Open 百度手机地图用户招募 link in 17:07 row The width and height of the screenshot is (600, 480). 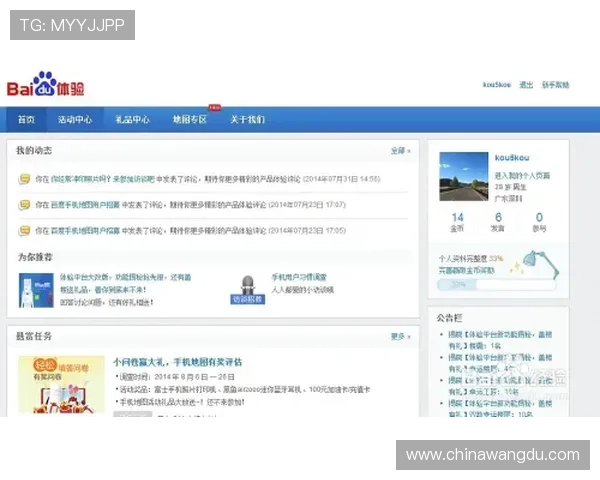click(85, 205)
